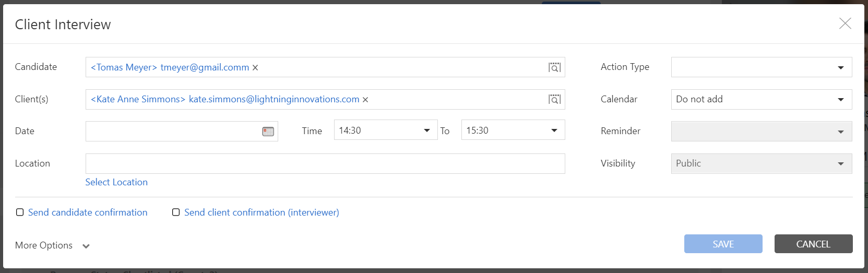Screen dimensions: 868x273
Task: Open the Select Location link
Action: coord(116,182)
